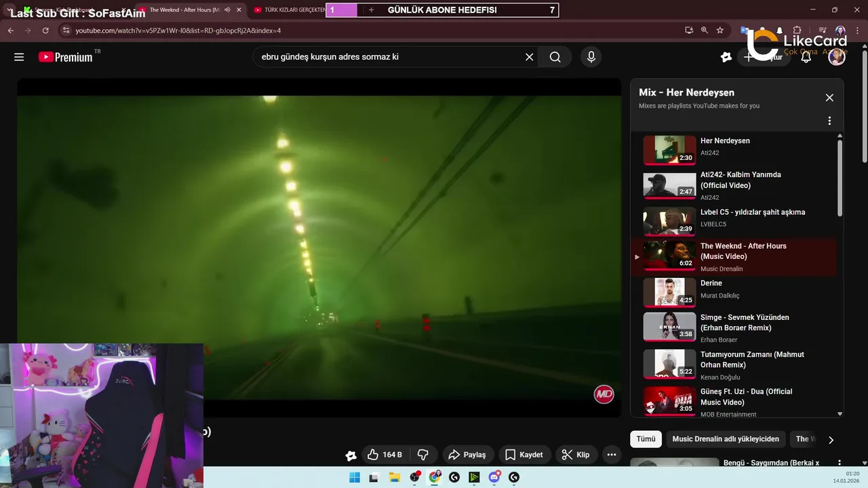
Task: Play Her Nerdeysen from the mix
Action: (734, 150)
